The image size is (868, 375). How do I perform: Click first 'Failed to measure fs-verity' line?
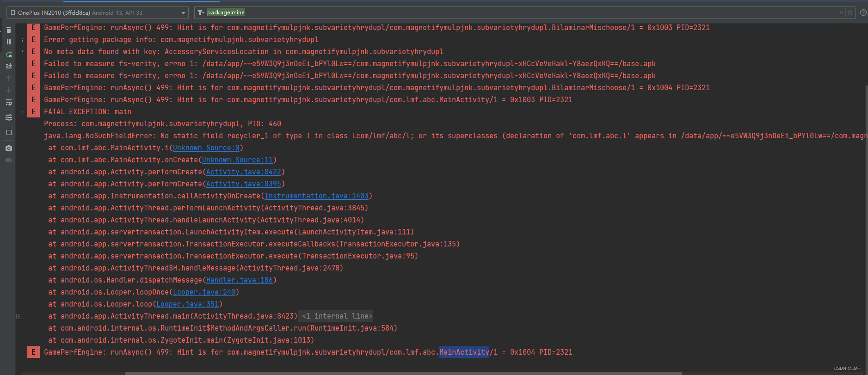tap(350, 64)
